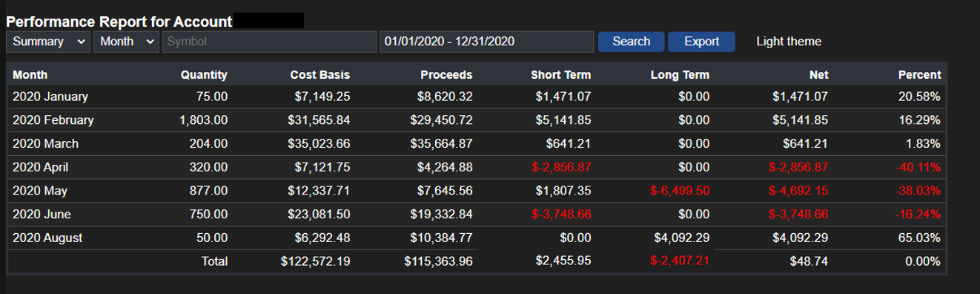Sort by the Long Term column header
The width and height of the screenshot is (980, 294).
680,75
